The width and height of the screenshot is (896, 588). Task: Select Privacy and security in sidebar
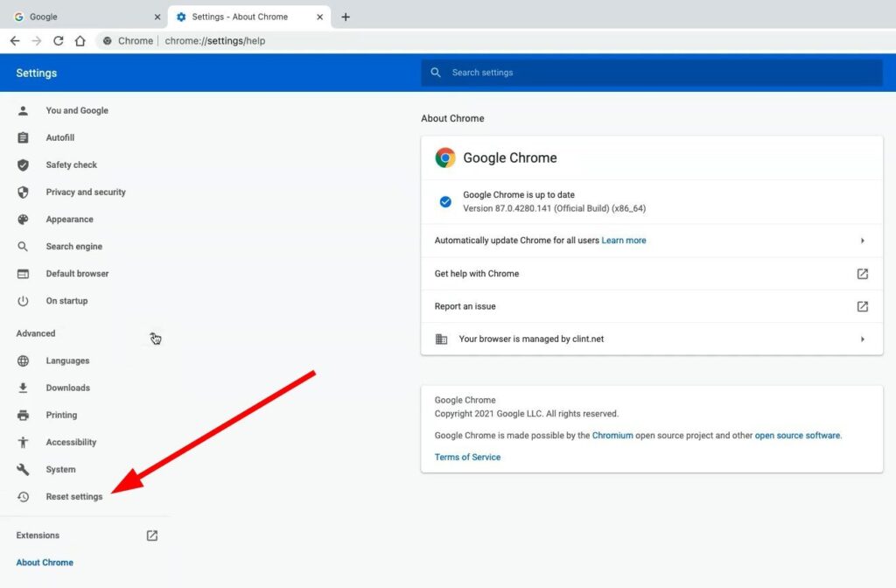[86, 192]
